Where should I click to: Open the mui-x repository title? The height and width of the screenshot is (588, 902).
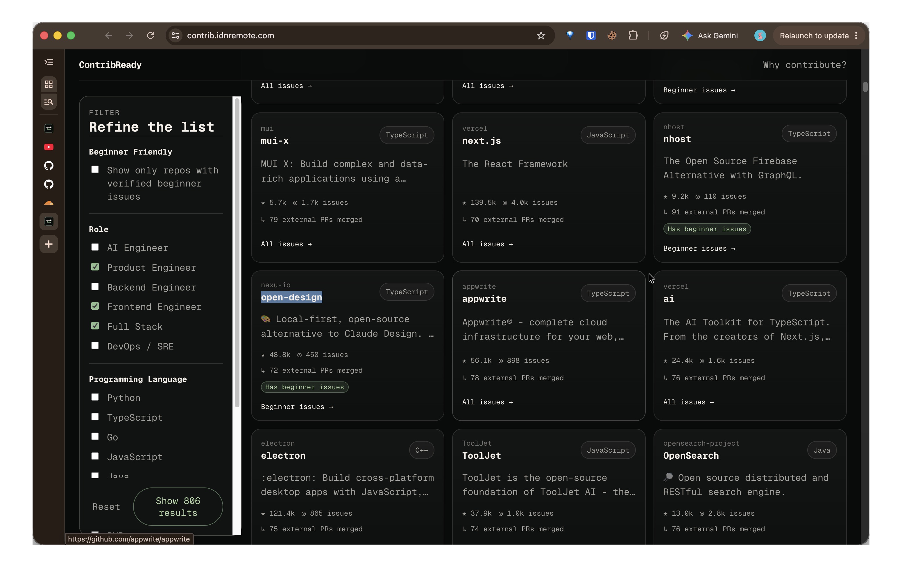tap(275, 141)
